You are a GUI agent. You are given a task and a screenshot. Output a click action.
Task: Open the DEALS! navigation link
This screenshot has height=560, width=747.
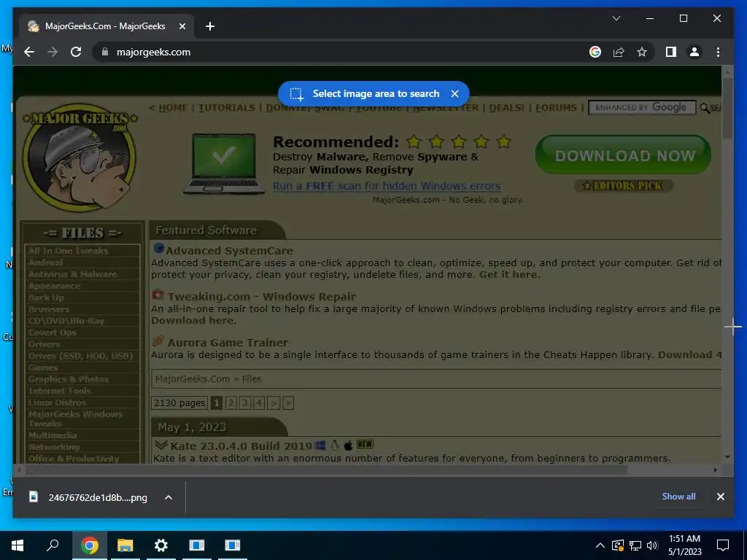506,108
